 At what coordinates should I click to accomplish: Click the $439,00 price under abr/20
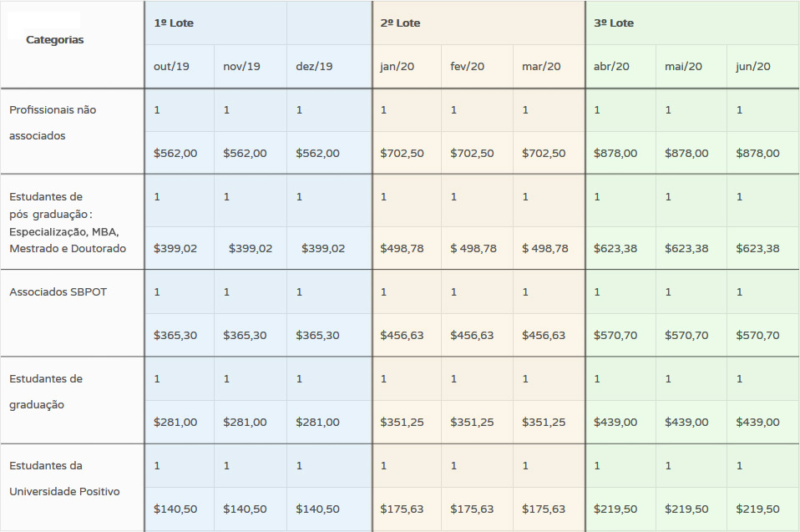coord(615,422)
